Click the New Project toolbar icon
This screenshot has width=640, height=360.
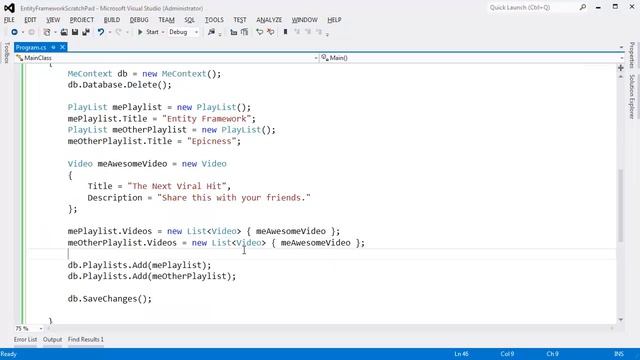tap(47, 32)
